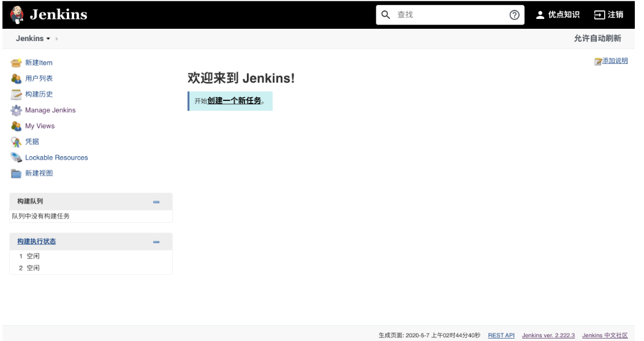644x341 pixels.
Task: Click the Jenkins title text in header
Action: (x=58, y=15)
